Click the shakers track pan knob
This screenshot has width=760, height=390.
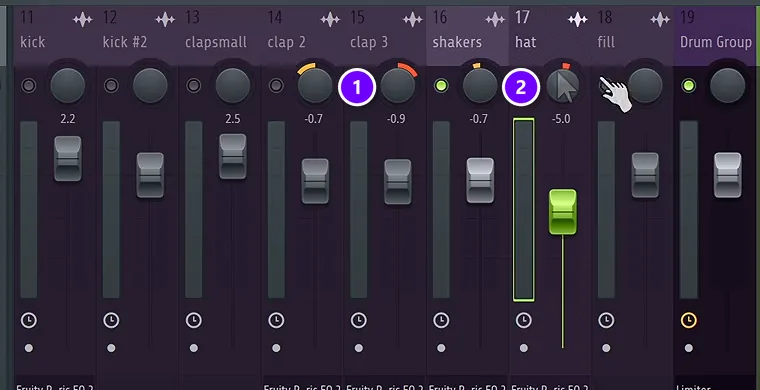480,86
